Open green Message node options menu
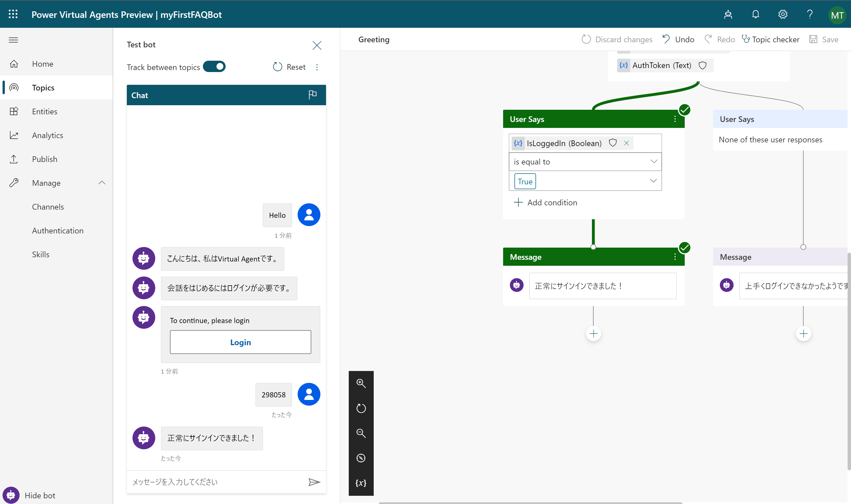The width and height of the screenshot is (851, 504). coord(675,257)
